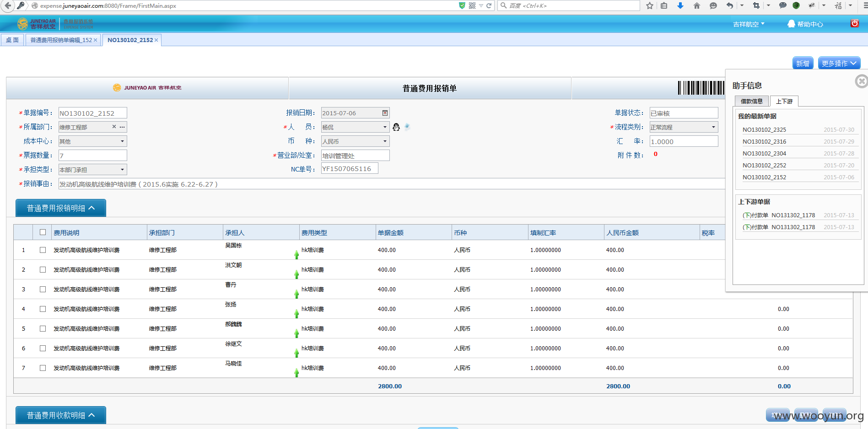Clear the 所属部门 field with the x icon
The image size is (868, 429).
tap(114, 127)
